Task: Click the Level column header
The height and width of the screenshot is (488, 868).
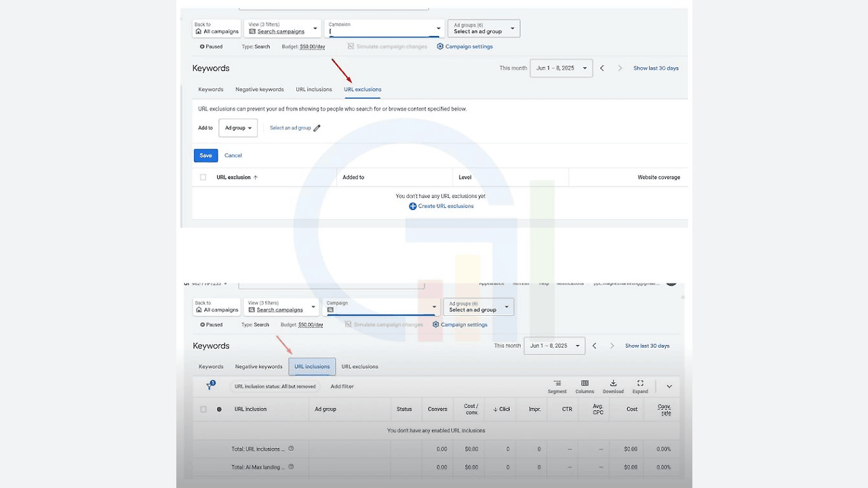Action: coord(465,178)
